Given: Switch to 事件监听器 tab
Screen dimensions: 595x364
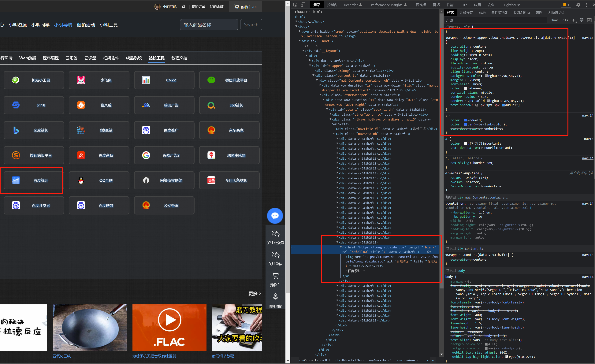Looking at the screenshot, I should (500, 13).
